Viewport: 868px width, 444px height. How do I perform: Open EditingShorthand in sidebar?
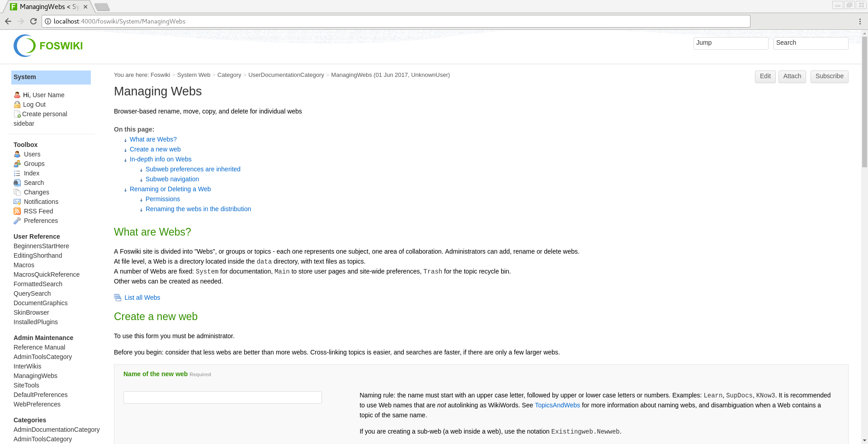click(38, 255)
